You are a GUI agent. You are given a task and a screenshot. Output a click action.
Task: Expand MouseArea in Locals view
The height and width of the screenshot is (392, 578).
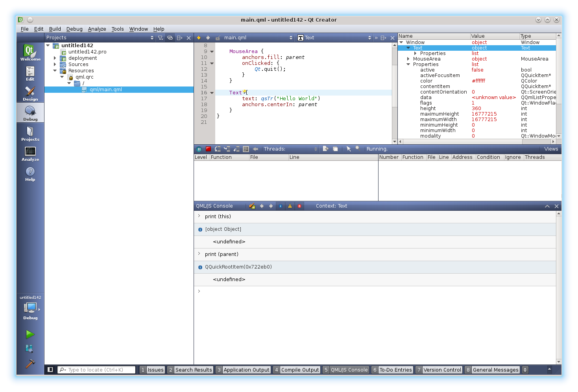pyautogui.click(x=408, y=59)
